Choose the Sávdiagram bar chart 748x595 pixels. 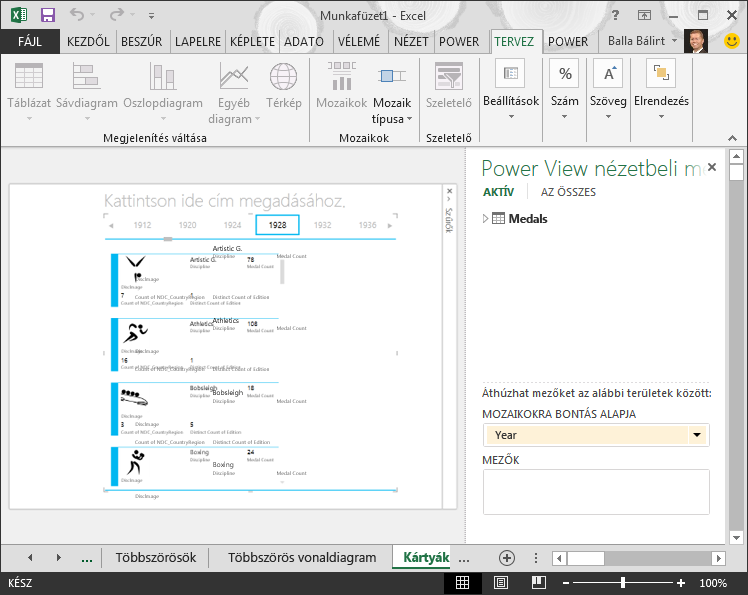[87, 91]
